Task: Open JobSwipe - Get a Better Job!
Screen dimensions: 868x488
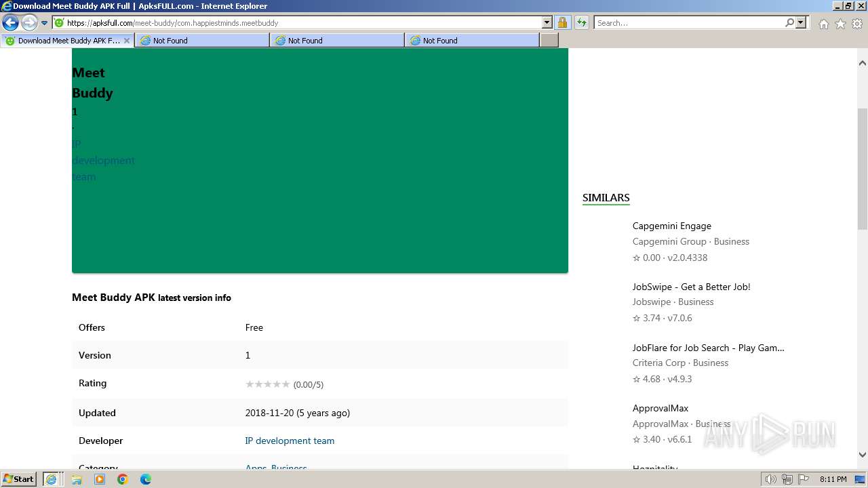Action: click(x=692, y=287)
